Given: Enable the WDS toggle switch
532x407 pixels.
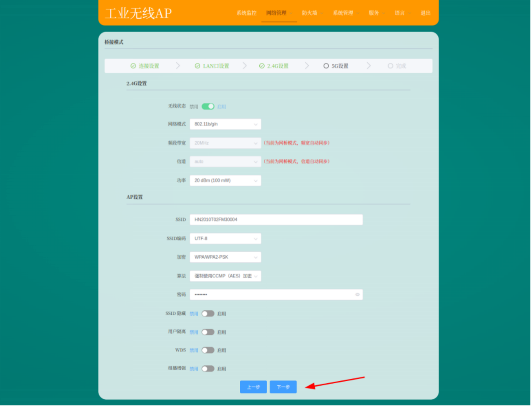Looking at the screenshot, I should click(x=208, y=350).
